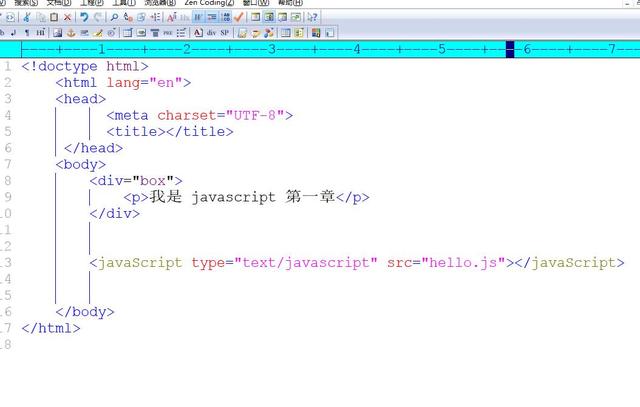Open the Zen Coding(Z) menu
The width and height of the screenshot is (640, 407).
coord(209,2)
